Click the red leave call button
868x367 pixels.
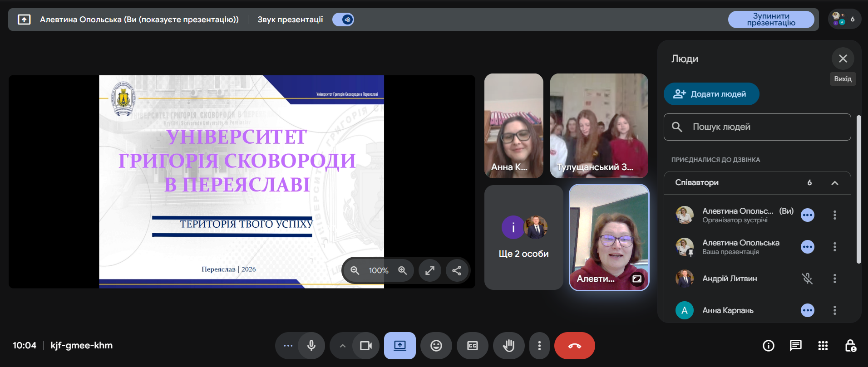[574, 346]
